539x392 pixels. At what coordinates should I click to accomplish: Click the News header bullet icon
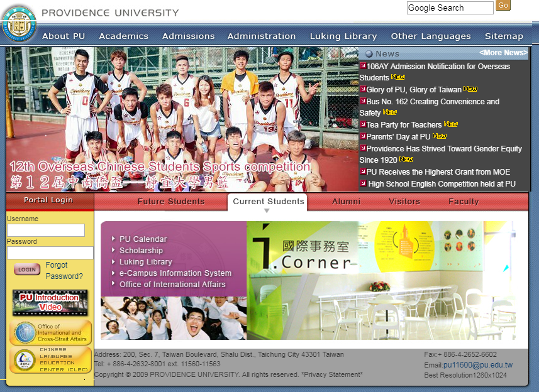(369, 54)
